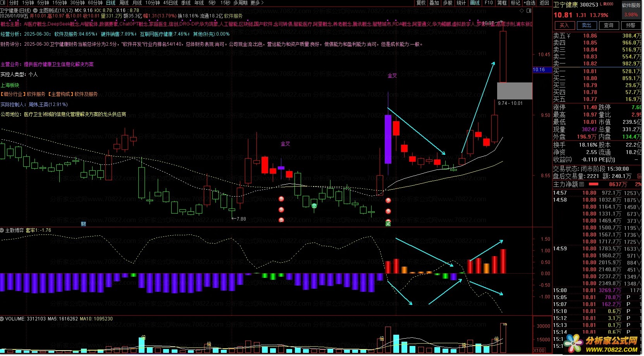644x356 pixels.
Task: Select the 60分钟 period
Action: point(95,3)
